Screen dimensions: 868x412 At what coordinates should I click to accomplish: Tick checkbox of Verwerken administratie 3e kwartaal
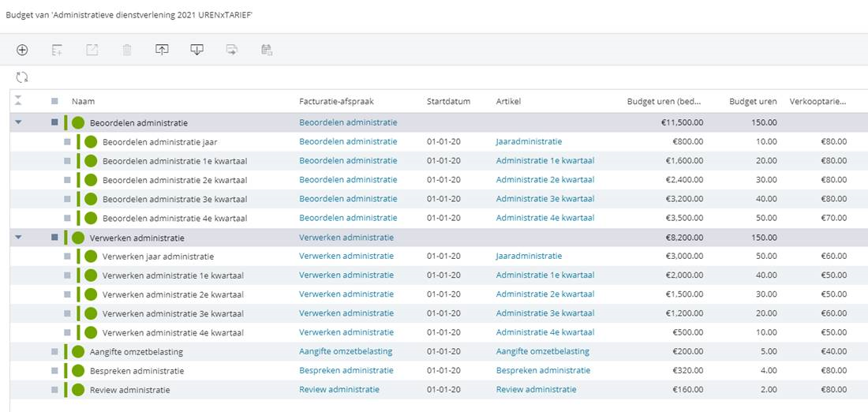click(67, 313)
